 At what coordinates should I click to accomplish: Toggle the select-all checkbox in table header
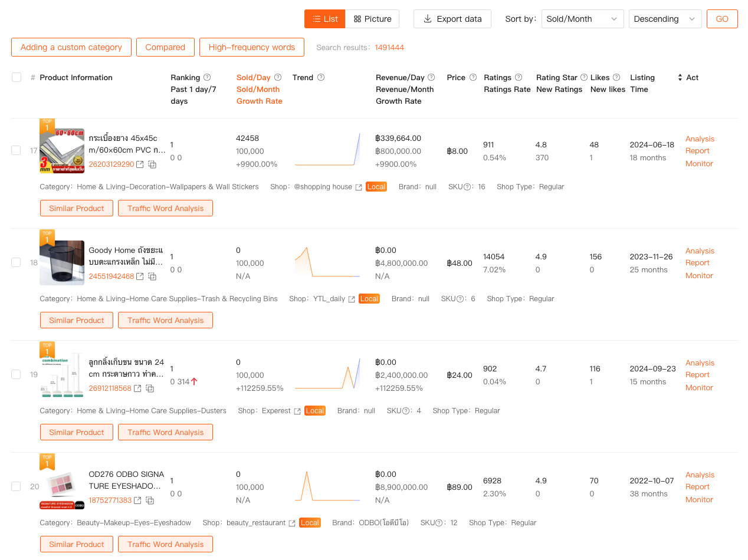[17, 77]
